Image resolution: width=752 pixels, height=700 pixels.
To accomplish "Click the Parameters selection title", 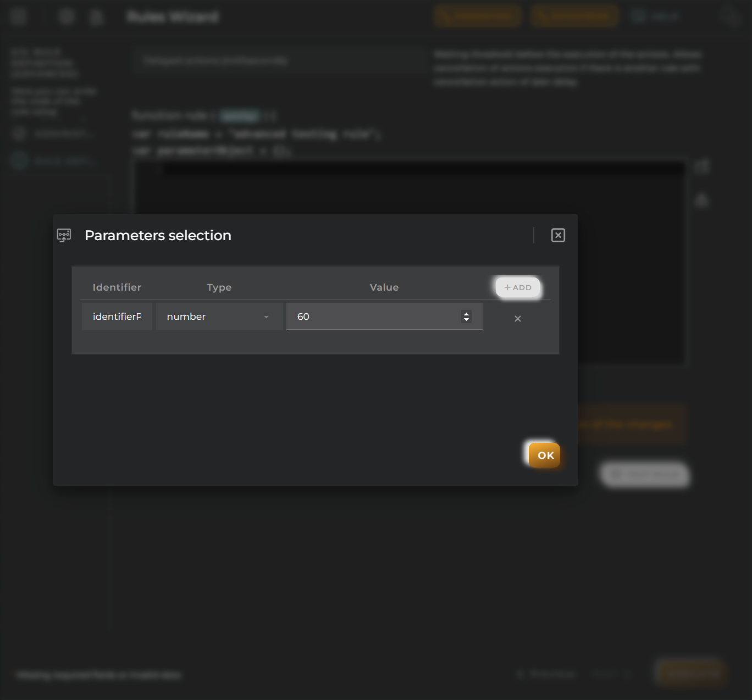I will click(x=158, y=235).
